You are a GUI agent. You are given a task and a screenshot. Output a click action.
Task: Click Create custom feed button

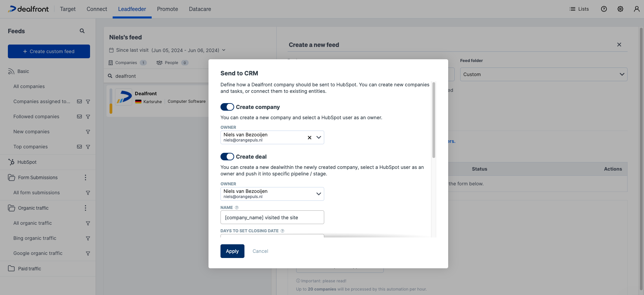49,51
